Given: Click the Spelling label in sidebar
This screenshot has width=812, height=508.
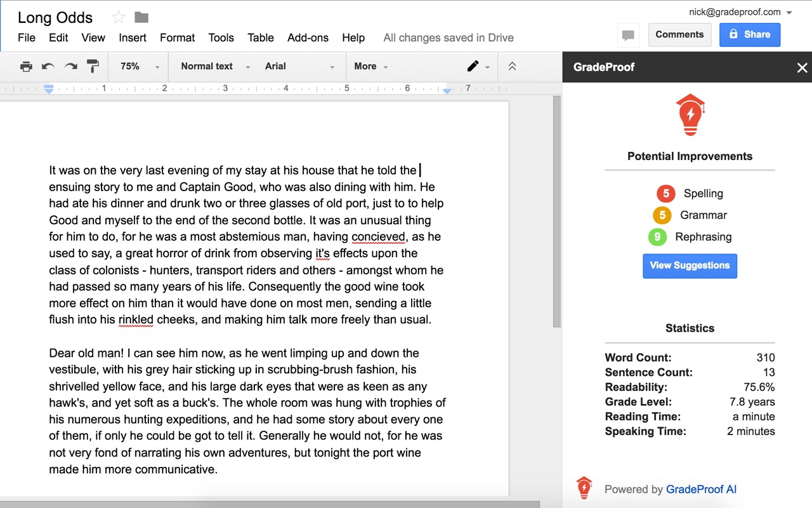Looking at the screenshot, I should pyautogui.click(x=703, y=194).
